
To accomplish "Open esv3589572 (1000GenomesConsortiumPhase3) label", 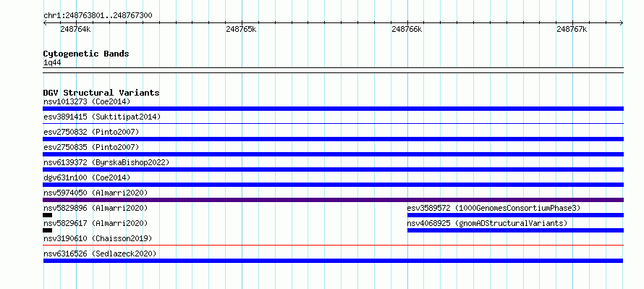I will [x=494, y=208].
